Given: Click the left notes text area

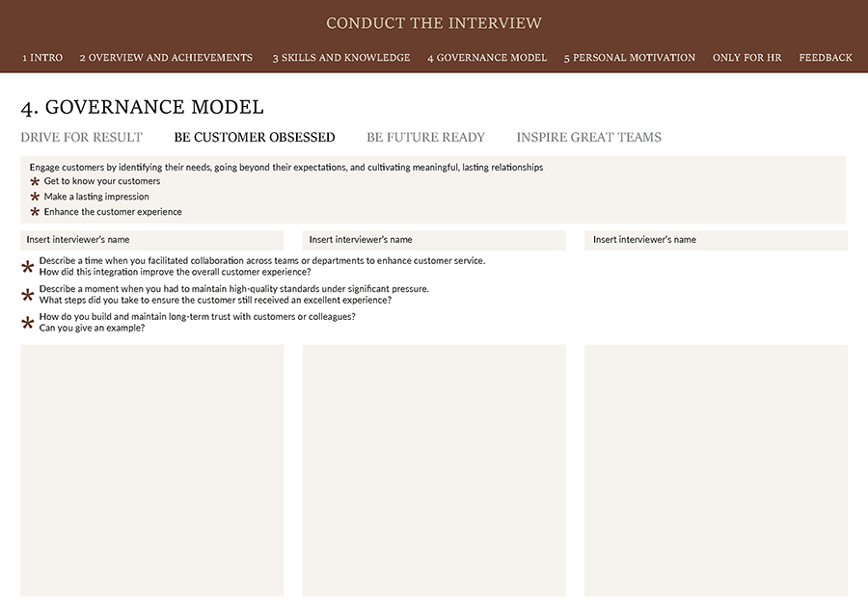Looking at the screenshot, I should click(x=152, y=470).
